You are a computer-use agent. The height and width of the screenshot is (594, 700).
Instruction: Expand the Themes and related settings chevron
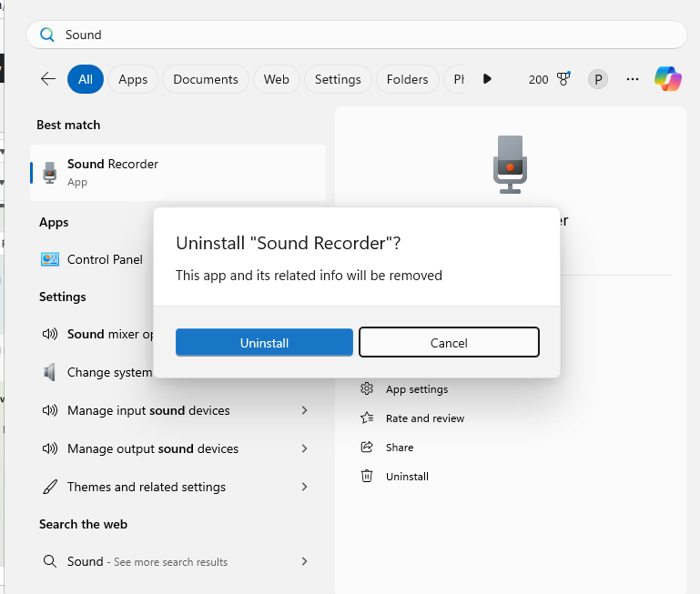pyautogui.click(x=304, y=487)
